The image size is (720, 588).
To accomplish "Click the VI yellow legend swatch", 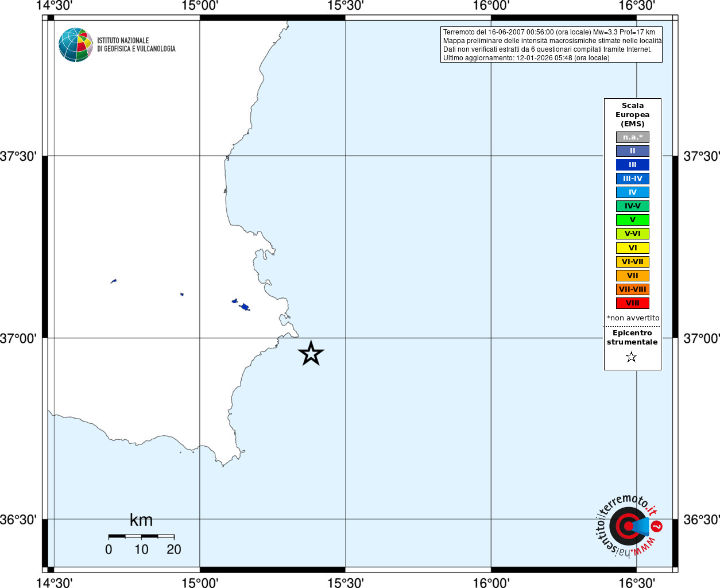I will pos(633,248).
